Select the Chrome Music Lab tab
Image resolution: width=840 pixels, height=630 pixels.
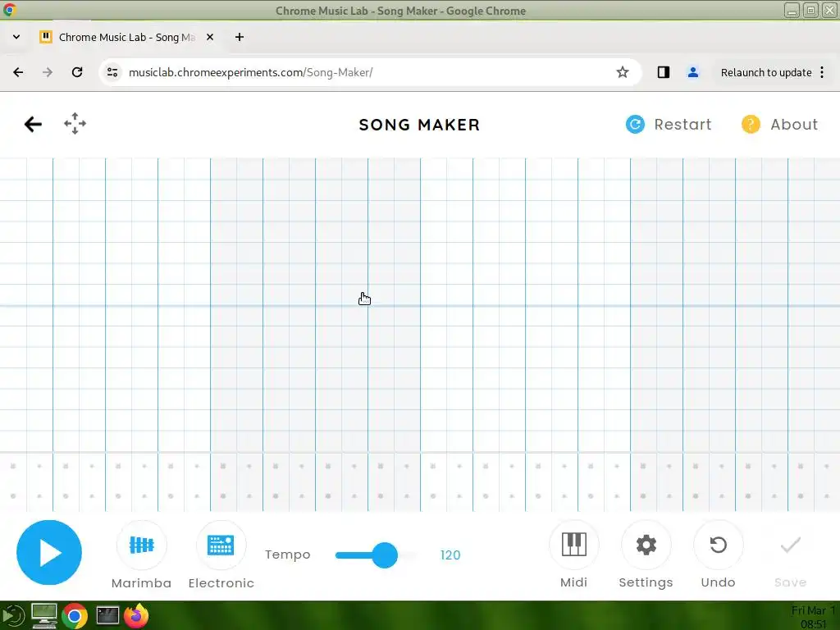coord(126,37)
